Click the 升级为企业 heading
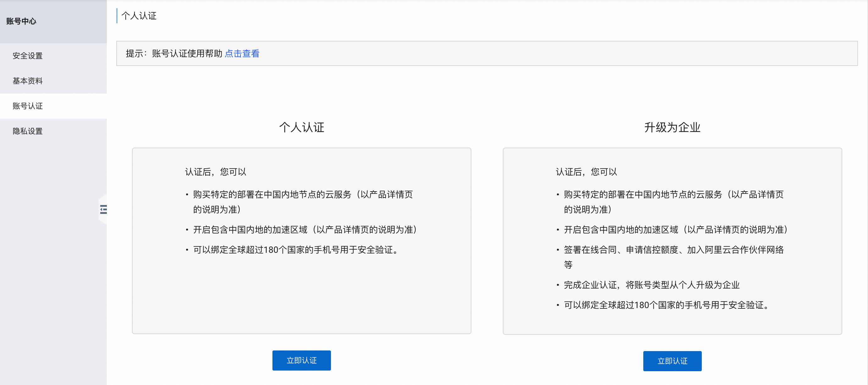Screen dimensions: 868x385 pos(672,127)
